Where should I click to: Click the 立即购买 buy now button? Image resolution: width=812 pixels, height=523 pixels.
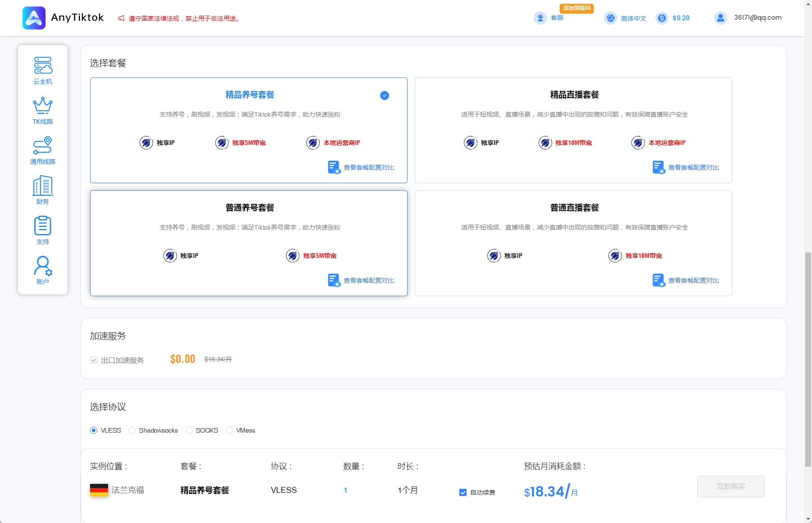(730, 487)
